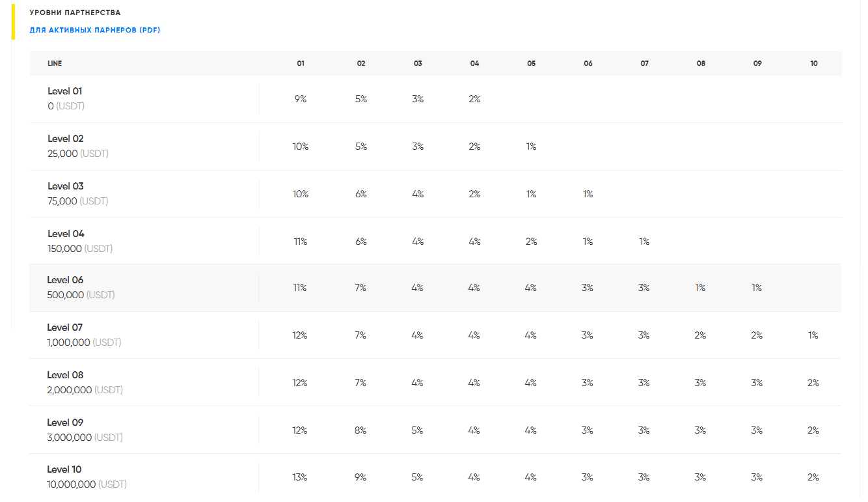Click the 9% value in Level 01 row
The height and width of the screenshot is (502, 868).
coord(301,99)
